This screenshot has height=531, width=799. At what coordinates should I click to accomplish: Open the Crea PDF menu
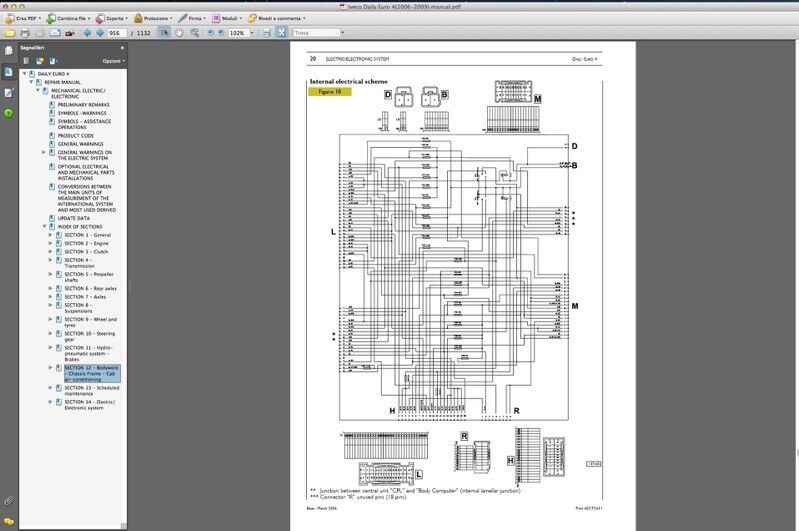coord(22,18)
